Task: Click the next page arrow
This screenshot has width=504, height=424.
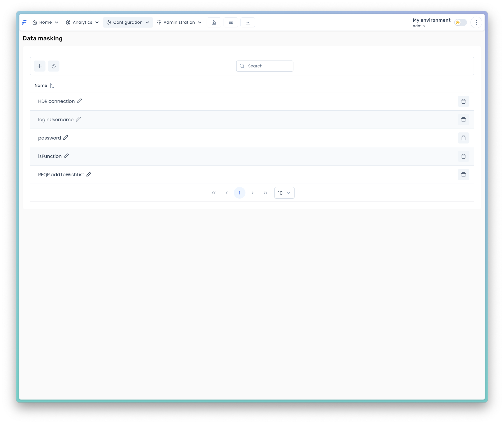Action: click(x=252, y=193)
